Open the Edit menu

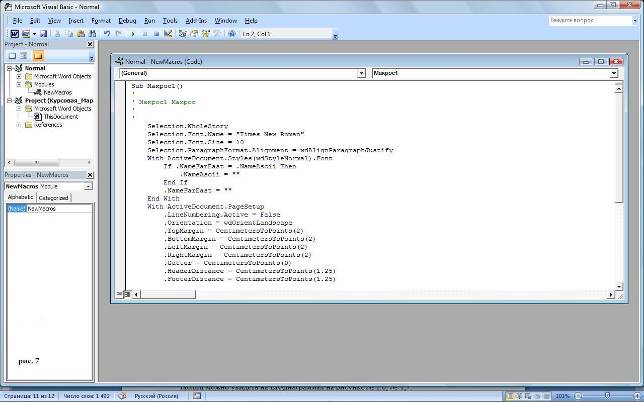(x=35, y=21)
